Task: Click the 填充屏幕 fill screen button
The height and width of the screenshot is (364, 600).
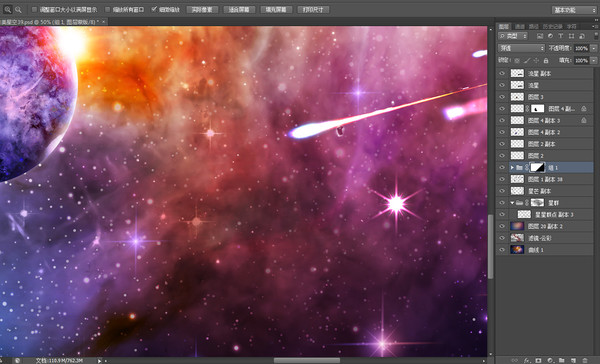Action: [x=276, y=10]
